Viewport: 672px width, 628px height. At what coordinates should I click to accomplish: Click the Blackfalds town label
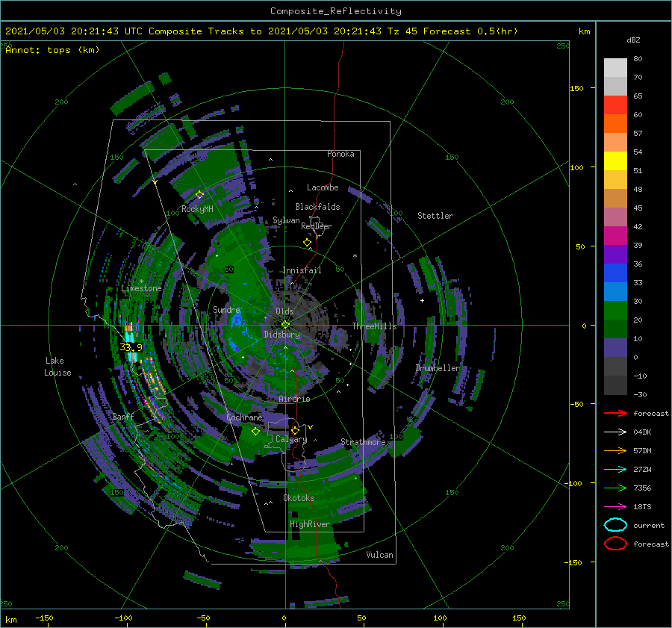tap(317, 207)
